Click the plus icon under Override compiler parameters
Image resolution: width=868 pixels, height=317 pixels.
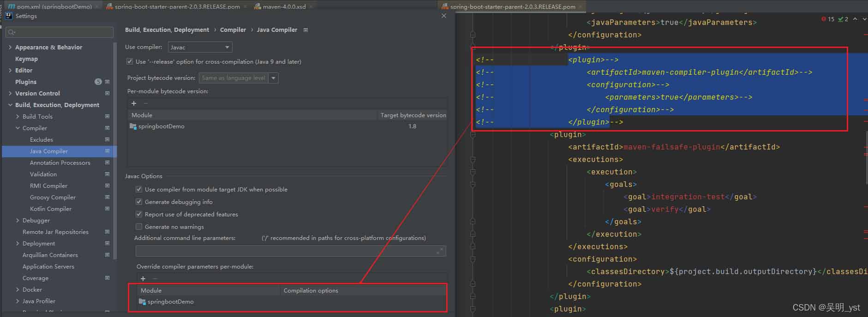143,279
